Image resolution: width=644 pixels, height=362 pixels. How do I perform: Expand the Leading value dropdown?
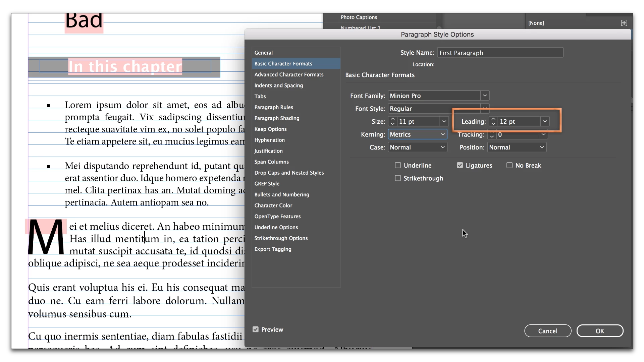click(x=545, y=121)
